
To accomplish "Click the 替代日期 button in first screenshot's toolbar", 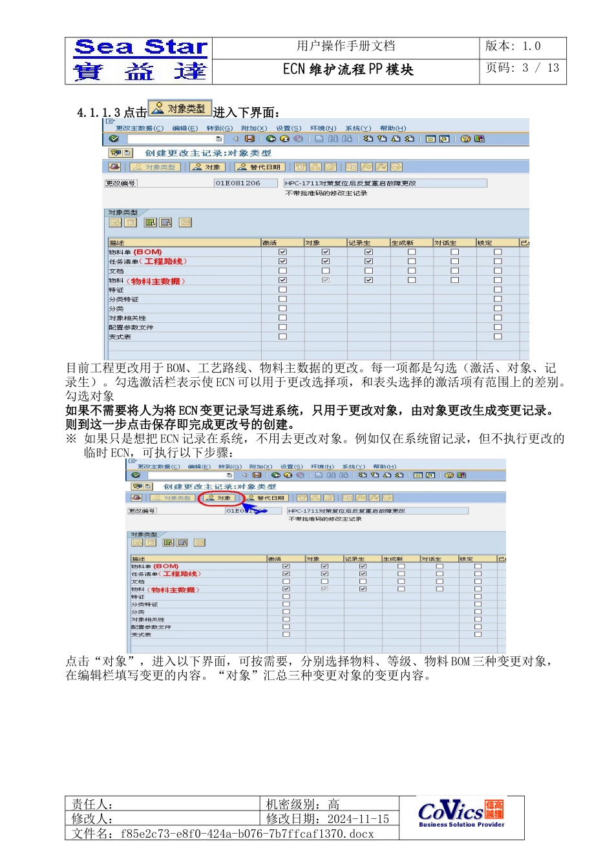I will click(260, 167).
